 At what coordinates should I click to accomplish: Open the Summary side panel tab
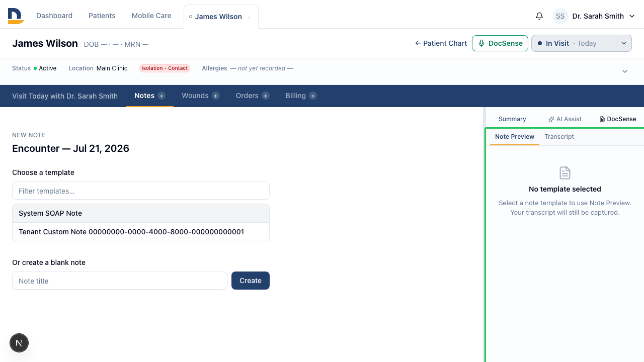tap(512, 119)
